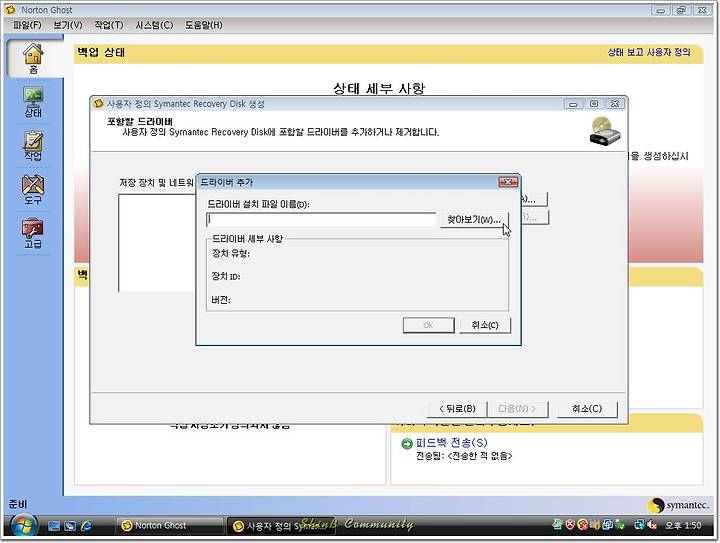Launch Internet Explorer from the quick launch
720x543 pixels.
click(x=86, y=526)
